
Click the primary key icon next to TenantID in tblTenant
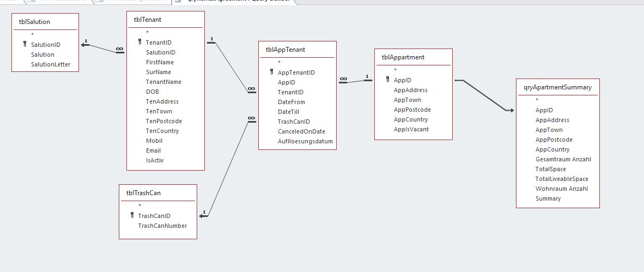pyautogui.click(x=139, y=41)
